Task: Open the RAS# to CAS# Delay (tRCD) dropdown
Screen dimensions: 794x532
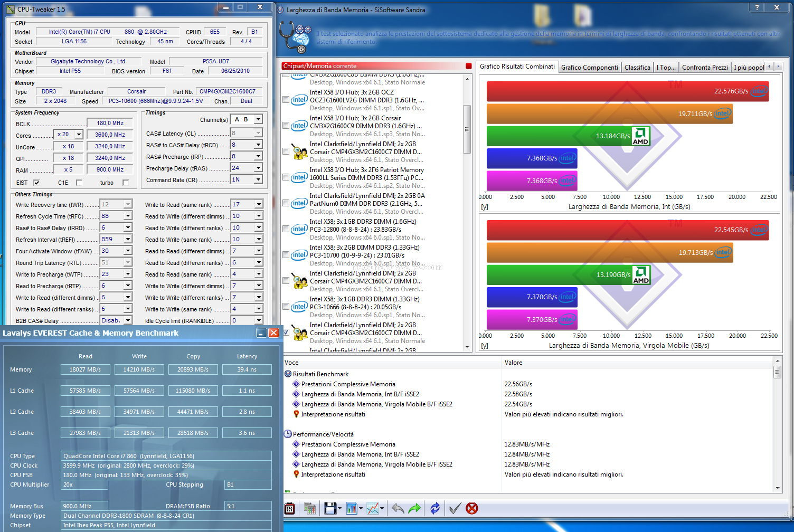Action: pyautogui.click(x=259, y=145)
